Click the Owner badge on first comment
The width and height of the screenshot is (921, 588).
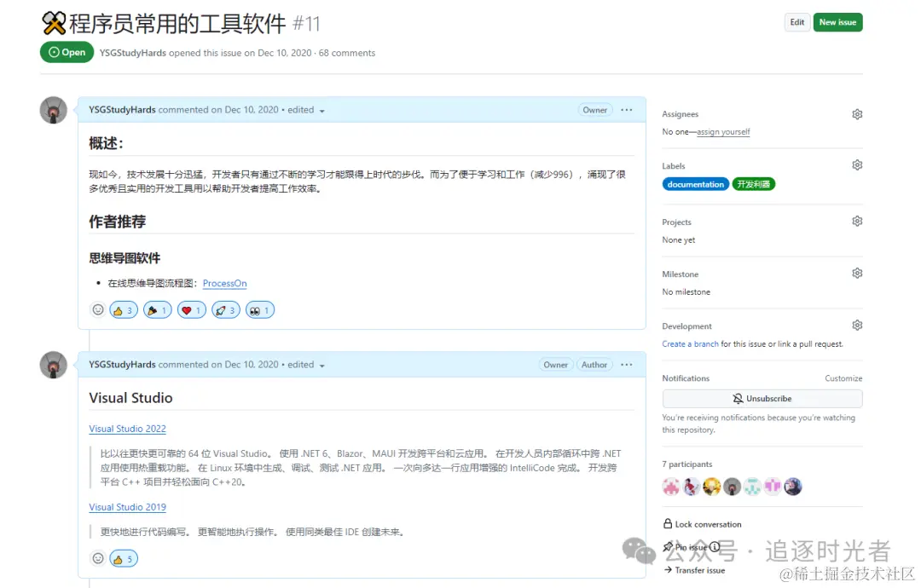595,110
